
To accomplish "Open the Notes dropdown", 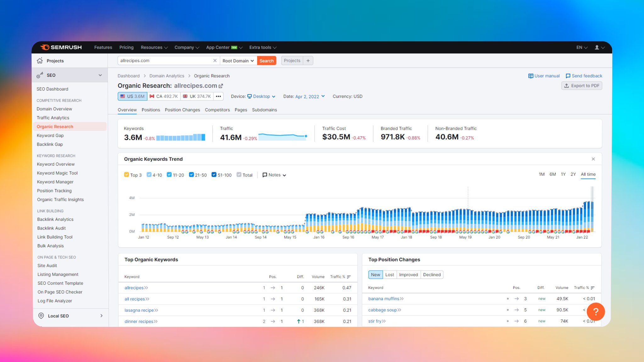I will tap(274, 175).
